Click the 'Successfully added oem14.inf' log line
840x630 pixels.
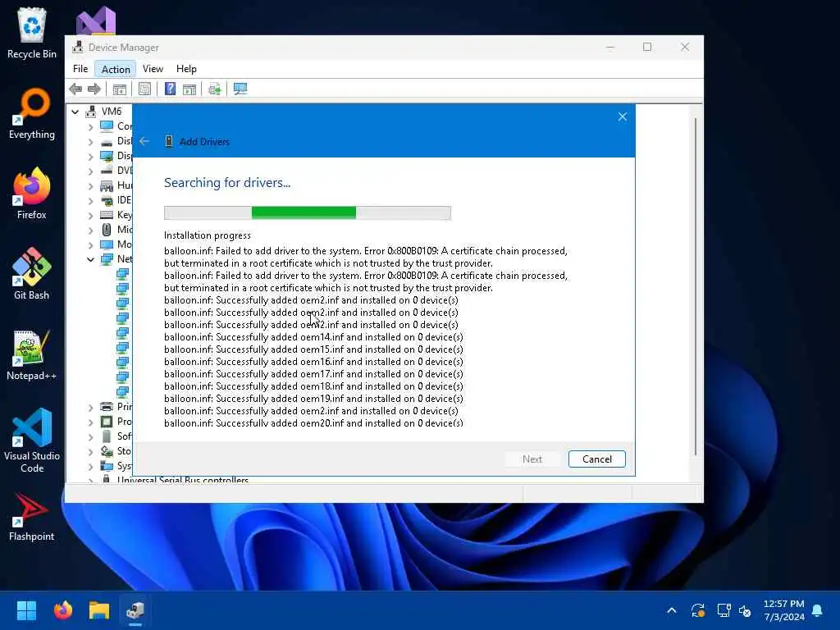(313, 337)
